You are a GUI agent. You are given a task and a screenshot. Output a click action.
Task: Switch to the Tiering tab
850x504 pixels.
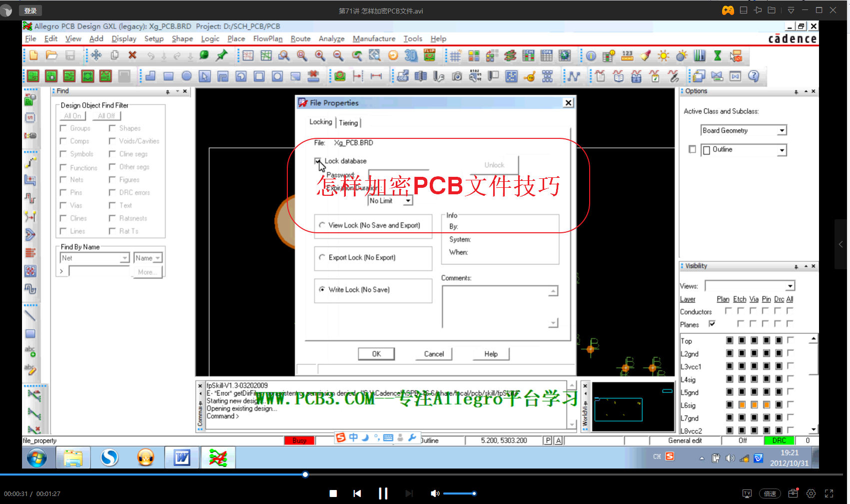coord(348,123)
